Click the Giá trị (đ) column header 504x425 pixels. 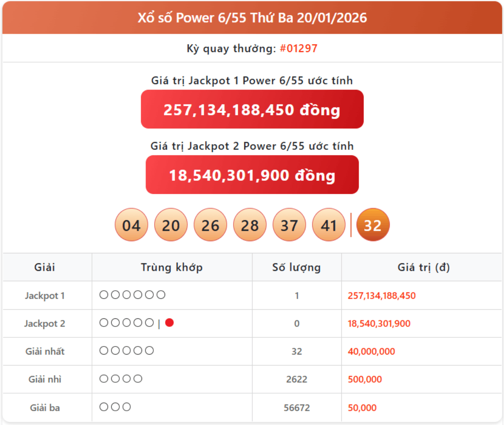[423, 267]
